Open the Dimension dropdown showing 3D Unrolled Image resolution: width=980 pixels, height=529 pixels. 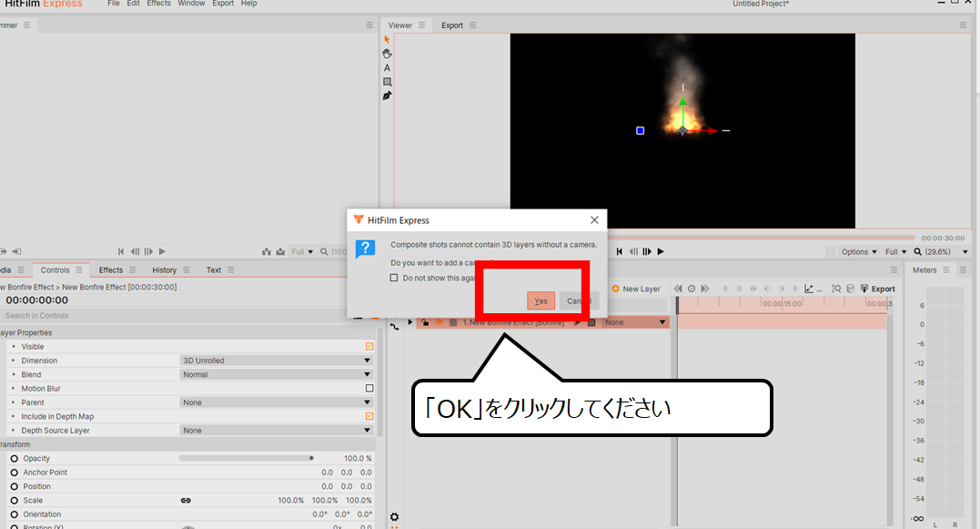277,361
